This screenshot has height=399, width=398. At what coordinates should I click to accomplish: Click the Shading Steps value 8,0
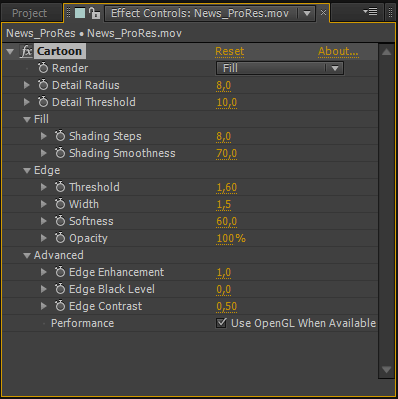coord(224,136)
